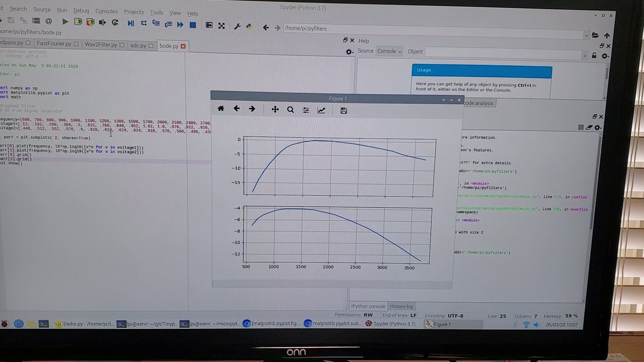Open Search menu

click(19, 9)
